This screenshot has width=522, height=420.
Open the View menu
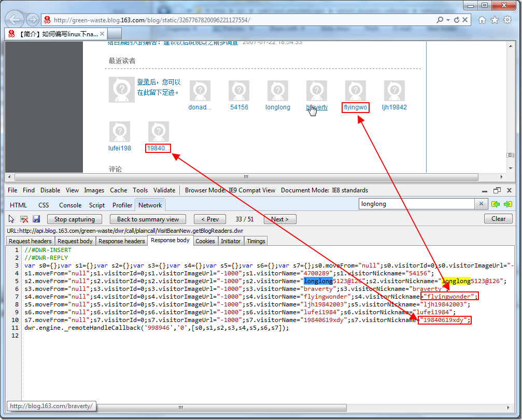tap(72, 190)
